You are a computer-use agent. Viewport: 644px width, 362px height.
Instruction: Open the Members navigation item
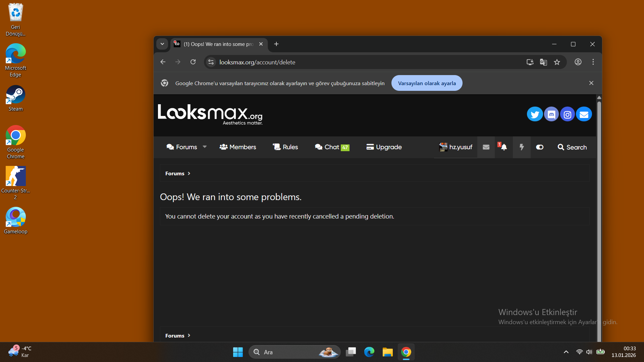tap(238, 147)
